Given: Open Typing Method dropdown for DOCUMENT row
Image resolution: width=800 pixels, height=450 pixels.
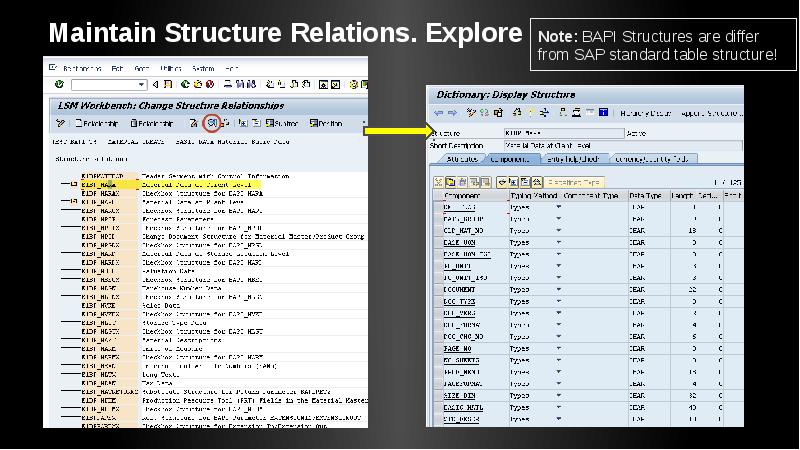Looking at the screenshot, I should point(559,289).
